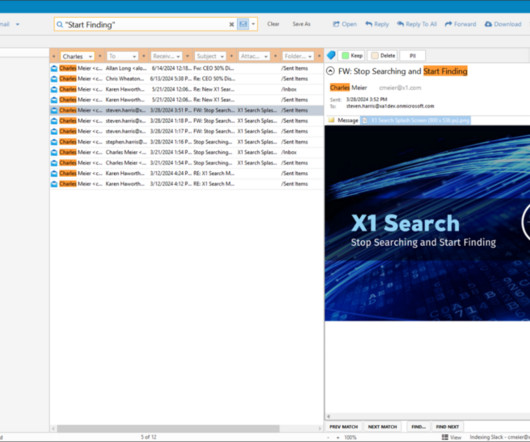Click Forward toolbar button
530x442 pixels.
pyautogui.click(x=460, y=24)
